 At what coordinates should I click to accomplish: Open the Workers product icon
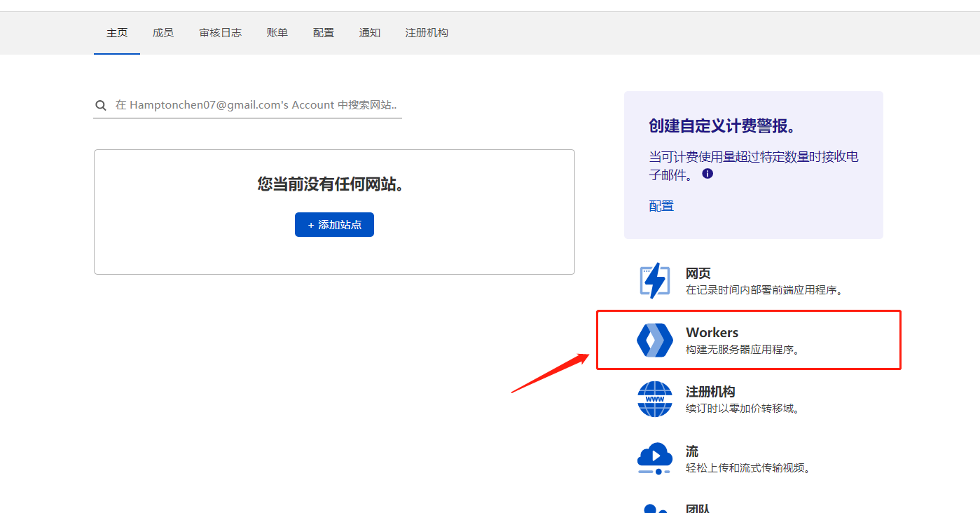click(654, 340)
